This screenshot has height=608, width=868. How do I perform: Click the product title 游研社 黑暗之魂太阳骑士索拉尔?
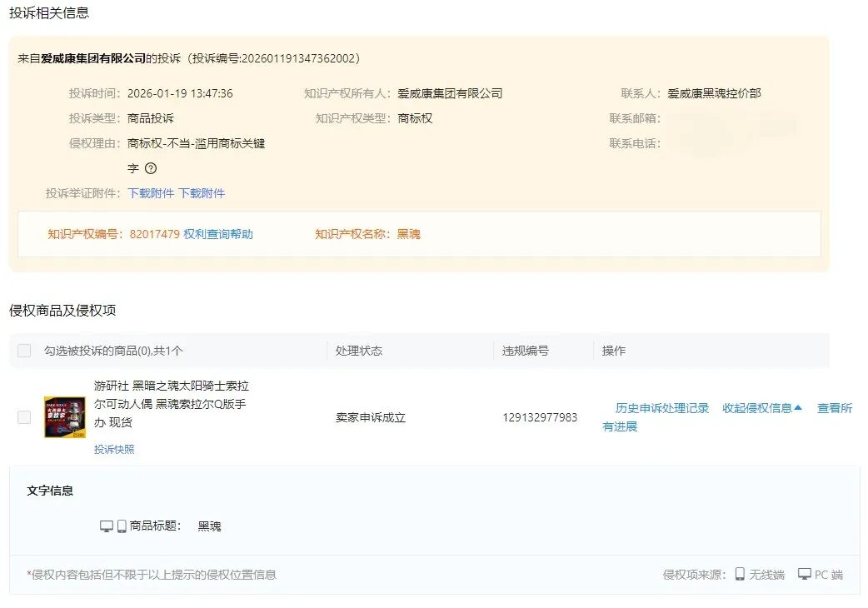coord(171,404)
